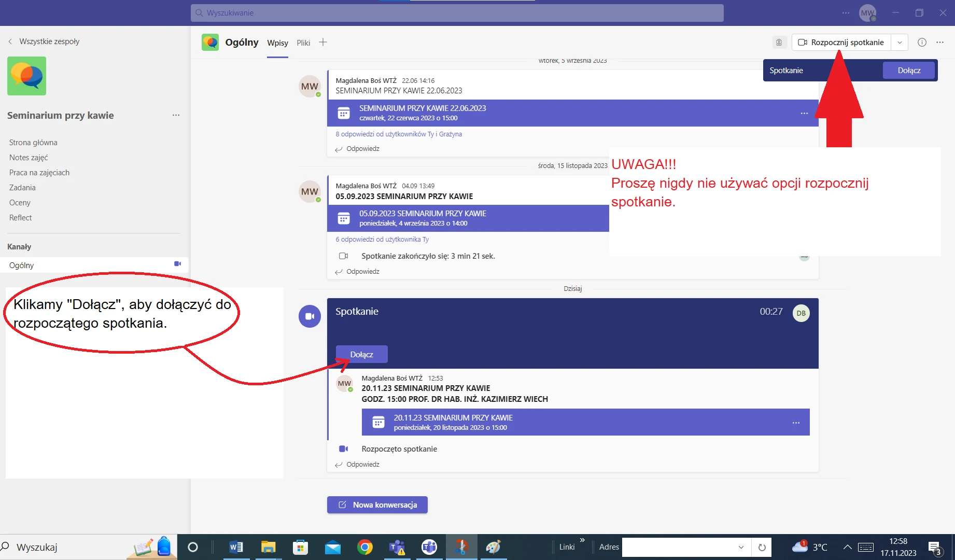Open Notes zajęć
The height and width of the screenshot is (560, 955).
(29, 158)
